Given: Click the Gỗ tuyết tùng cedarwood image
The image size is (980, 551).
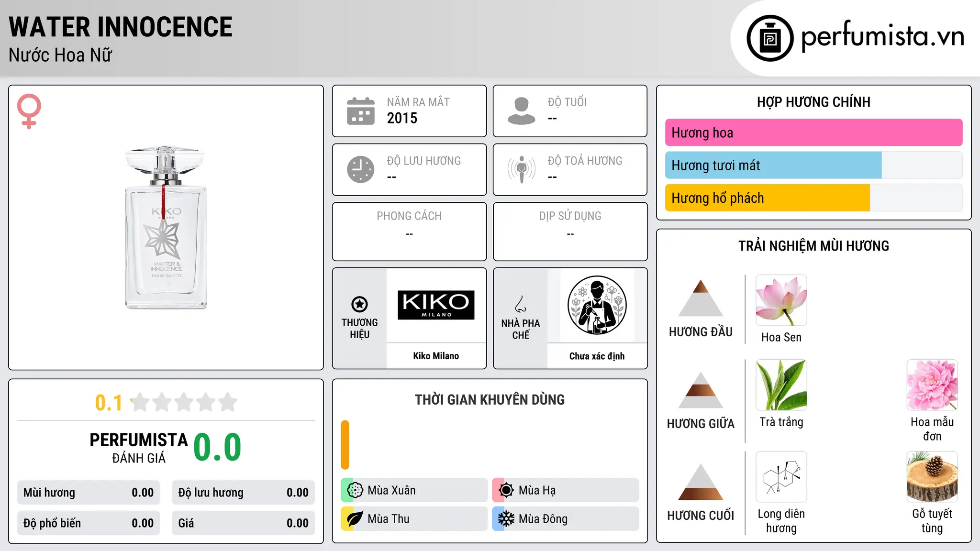Looking at the screenshot, I should click(x=932, y=477).
